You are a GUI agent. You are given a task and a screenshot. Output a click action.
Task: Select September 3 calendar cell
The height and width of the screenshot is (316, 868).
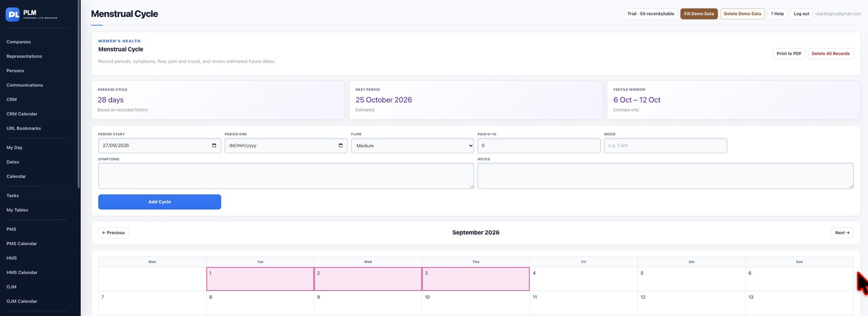(476, 279)
